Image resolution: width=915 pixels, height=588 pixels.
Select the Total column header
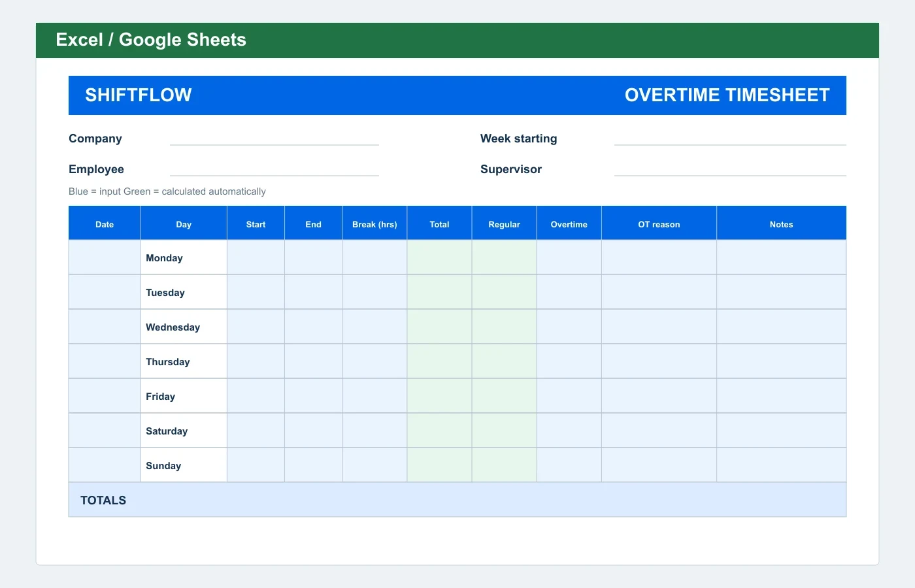439,223
